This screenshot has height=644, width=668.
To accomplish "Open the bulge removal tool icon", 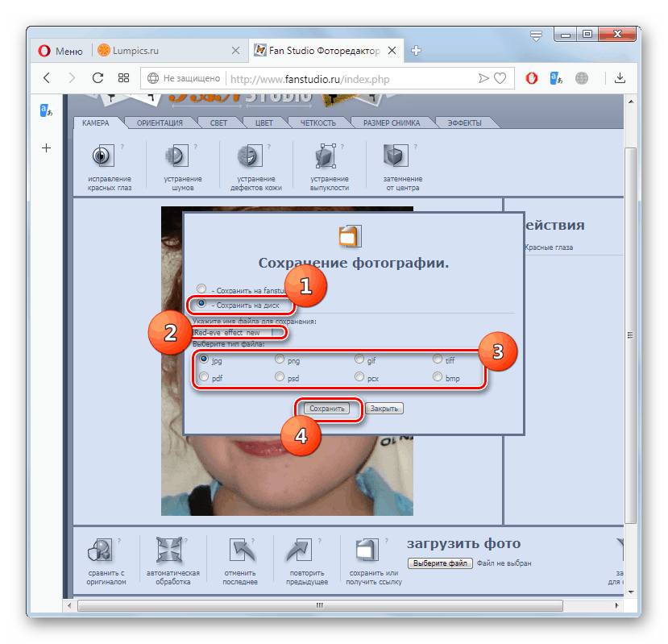I will pos(326,156).
